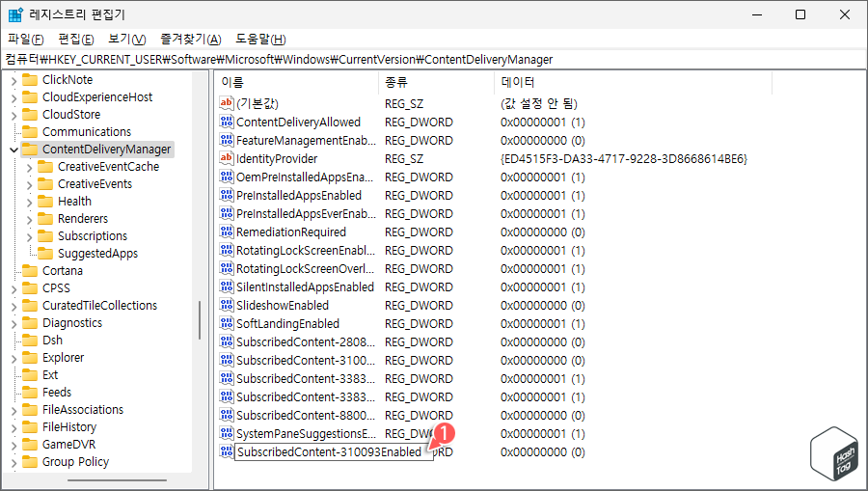Expand the CPSS key

click(14, 288)
